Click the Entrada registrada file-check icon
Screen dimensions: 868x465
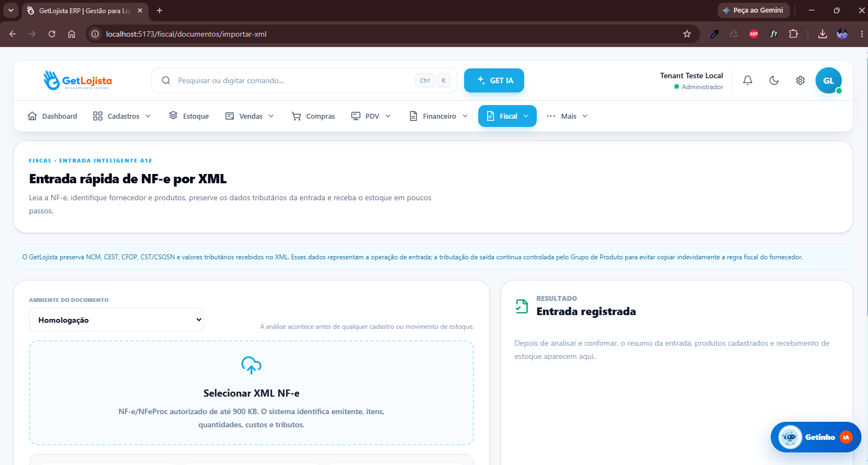(x=522, y=306)
